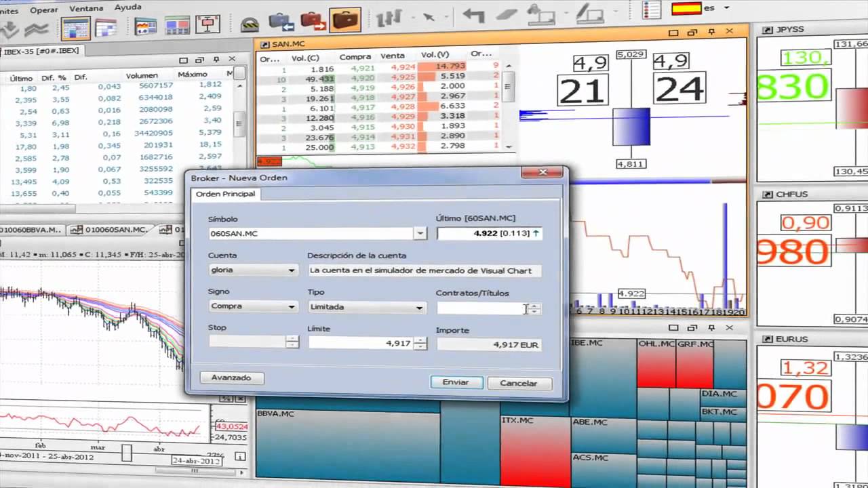
Task: Click the Volumen column header in IBEX table
Action: (142, 75)
